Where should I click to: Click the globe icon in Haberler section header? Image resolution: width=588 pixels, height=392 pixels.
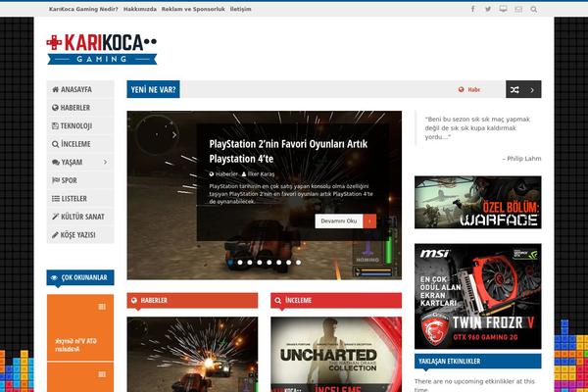[134, 300]
